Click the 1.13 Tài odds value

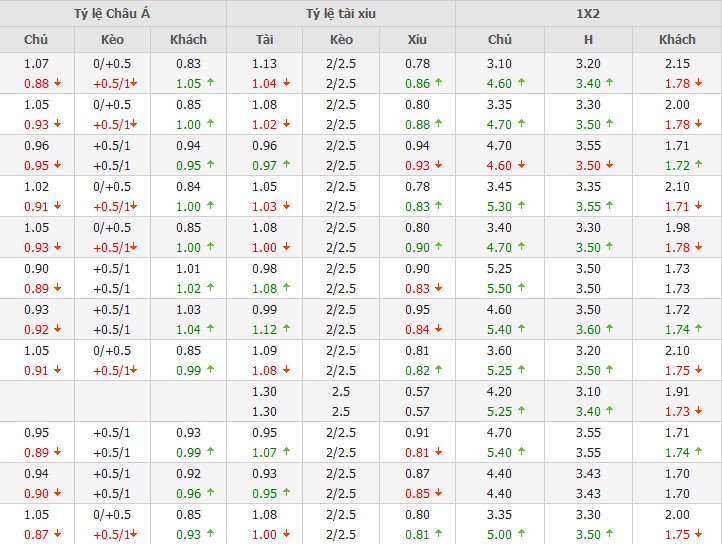(265, 64)
